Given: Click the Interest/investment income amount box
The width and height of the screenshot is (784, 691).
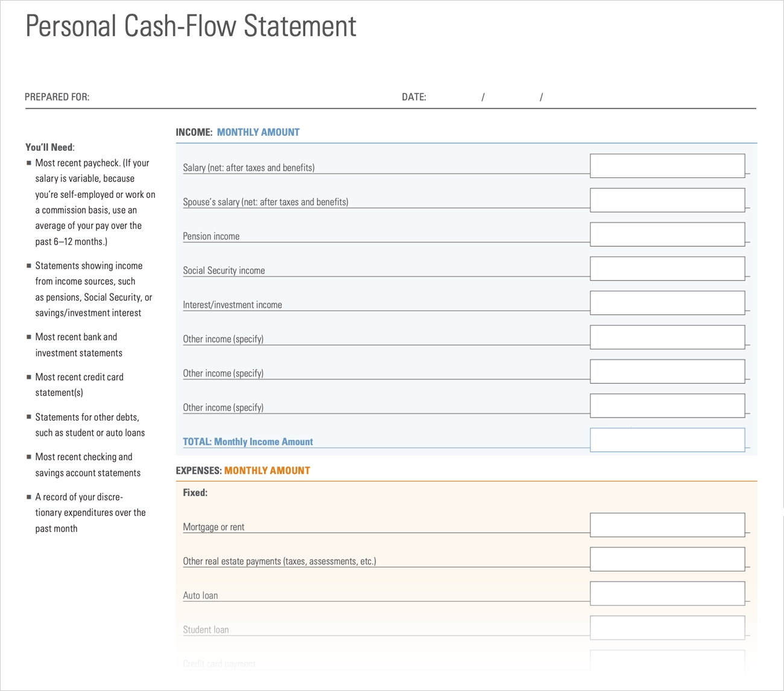Looking at the screenshot, I should [x=667, y=303].
